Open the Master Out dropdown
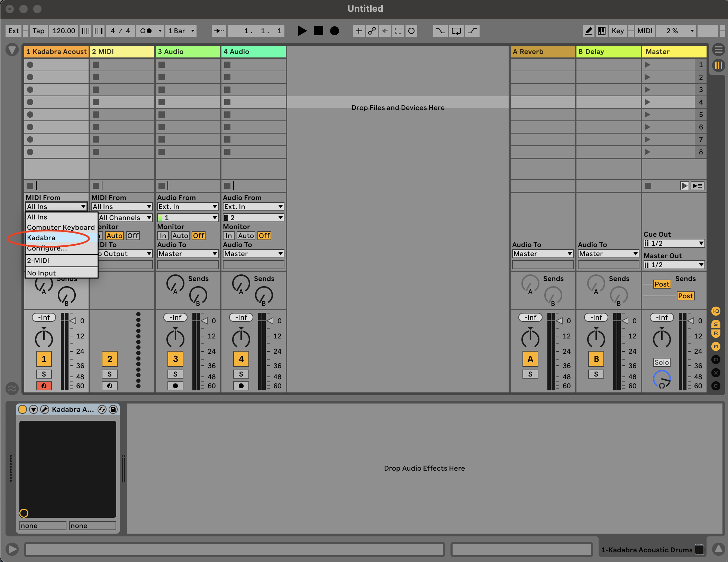 coord(674,265)
